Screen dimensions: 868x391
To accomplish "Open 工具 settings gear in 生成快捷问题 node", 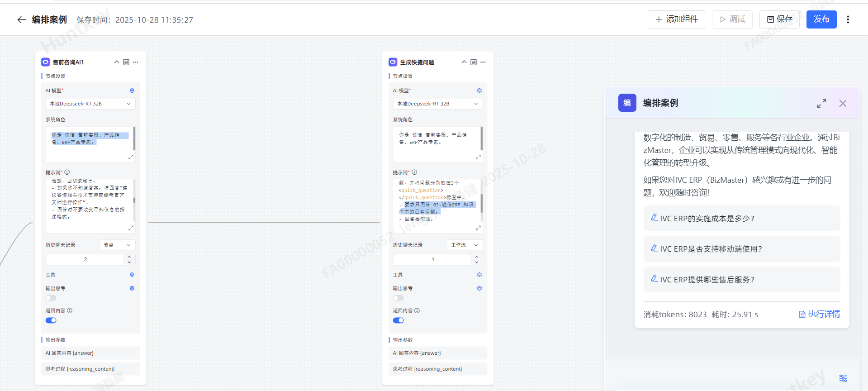I will [x=479, y=275].
